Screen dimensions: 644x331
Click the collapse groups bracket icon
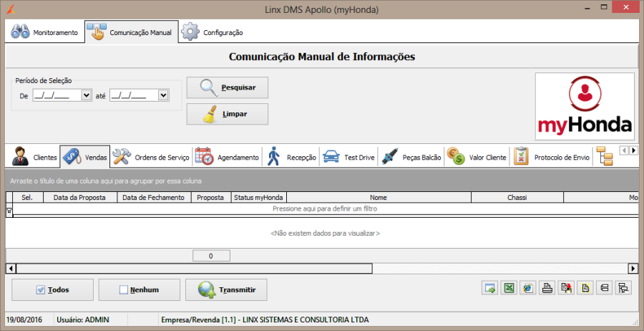coord(604,288)
